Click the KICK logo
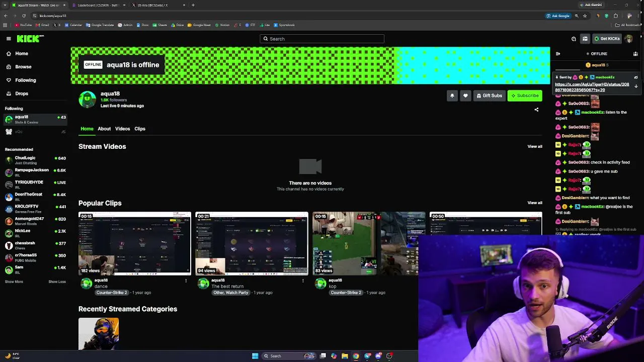 point(30,39)
